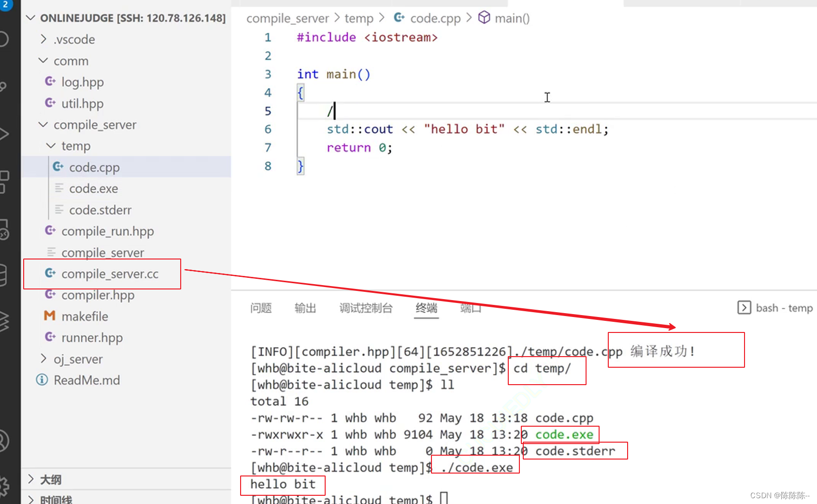Image resolution: width=817 pixels, height=504 pixels.
Task: Click code.cpp in the breadcrumb
Action: tap(436, 18)
